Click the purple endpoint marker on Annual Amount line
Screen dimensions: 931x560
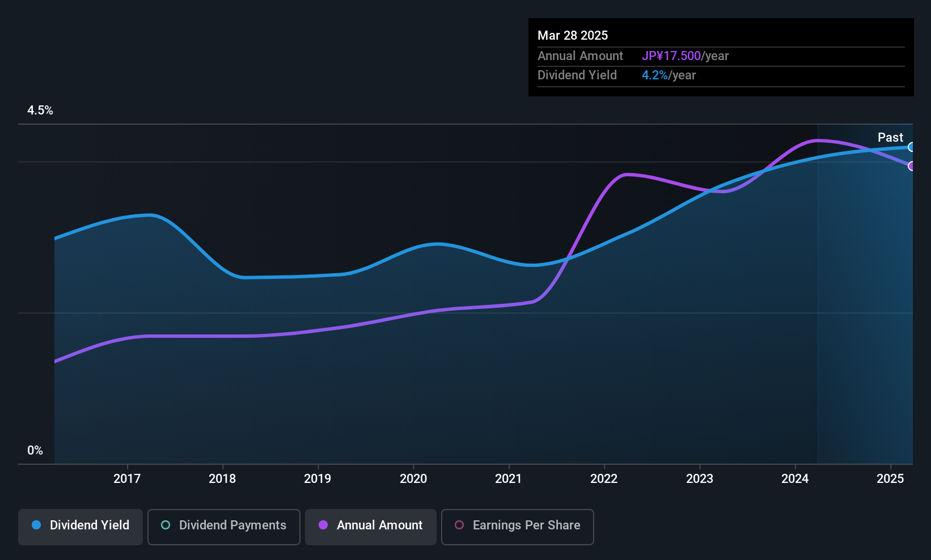coord(911,166)
